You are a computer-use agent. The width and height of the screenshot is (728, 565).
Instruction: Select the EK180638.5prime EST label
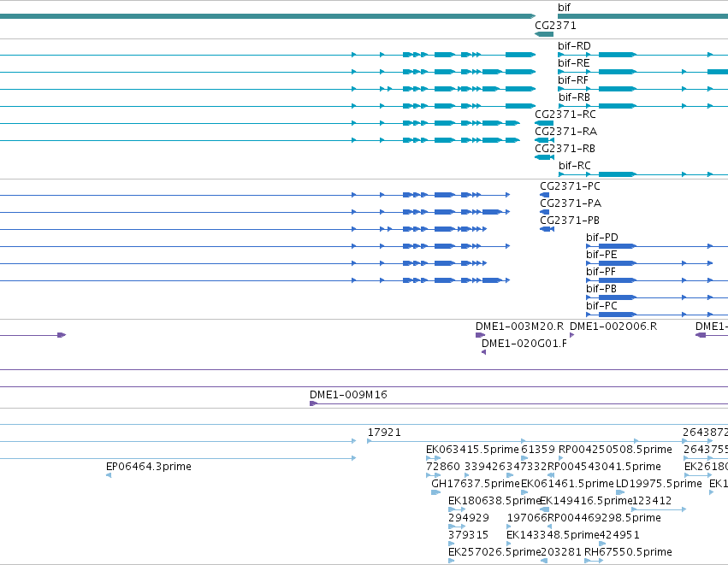point(494,501)
